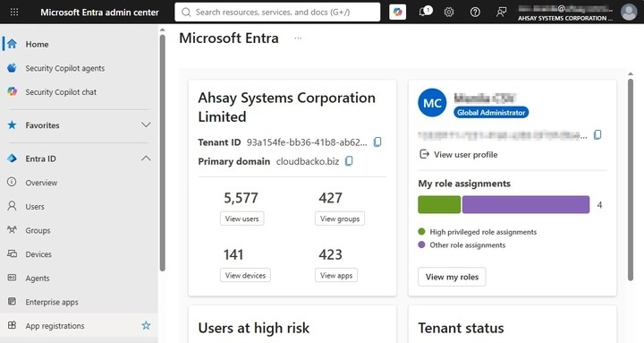Click the View my roles button
The height and width of the screenshot is (343, 644).
[x=452, y=277]
